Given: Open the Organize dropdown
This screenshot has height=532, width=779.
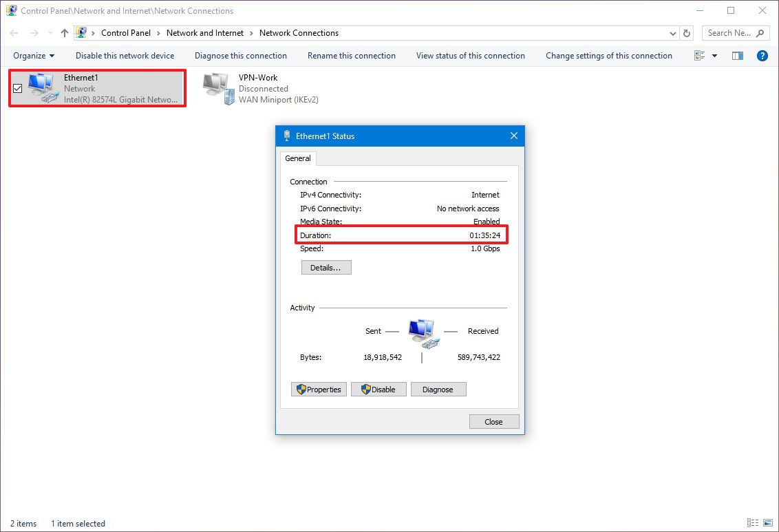Looking at the screenshot, I should pos(33,56).
